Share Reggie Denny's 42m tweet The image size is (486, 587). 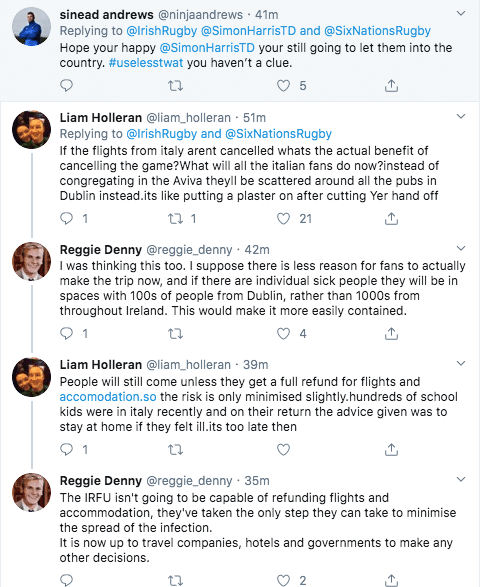391,333
